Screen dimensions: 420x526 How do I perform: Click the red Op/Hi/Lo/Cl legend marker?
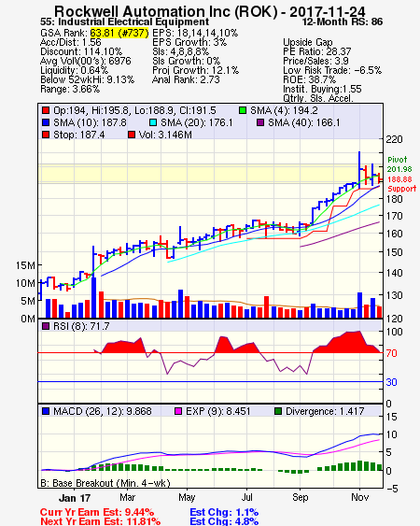coord(46,110)
